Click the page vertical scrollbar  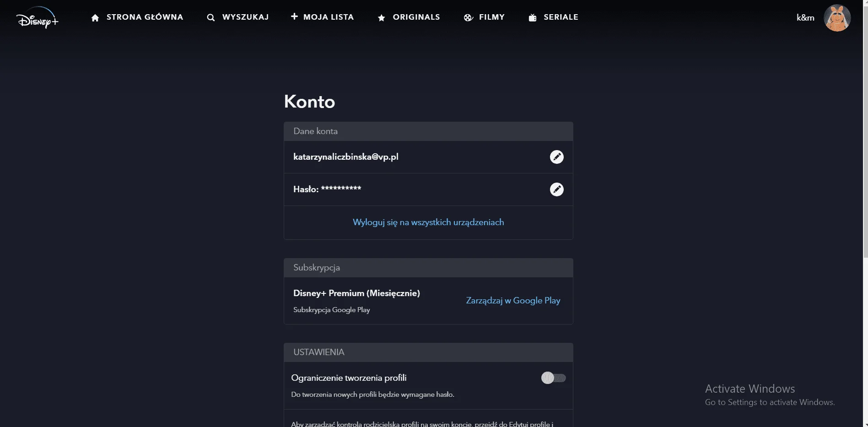(x=865, y=128)
